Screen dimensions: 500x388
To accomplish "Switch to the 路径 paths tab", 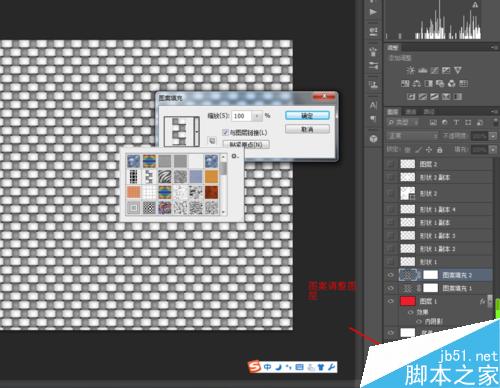I will click(429, 112).
